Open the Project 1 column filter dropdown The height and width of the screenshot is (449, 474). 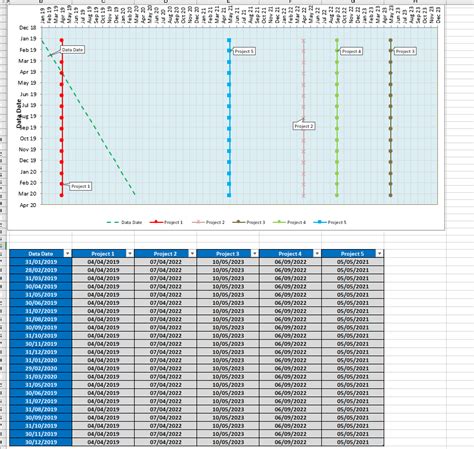coord(130,254)
